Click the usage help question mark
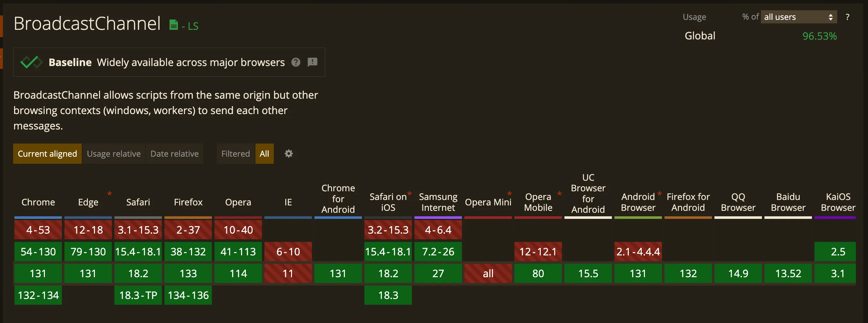The image size is (868, 323). click(847, 17)
